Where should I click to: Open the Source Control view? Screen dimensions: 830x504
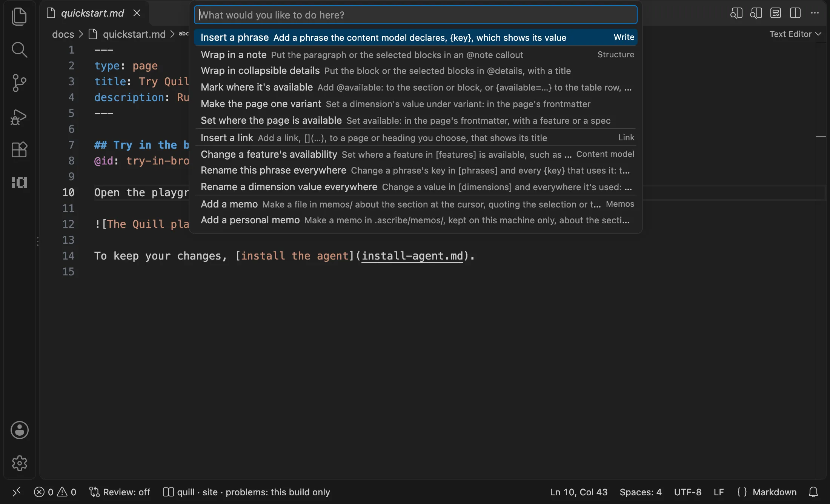(19, 83)
